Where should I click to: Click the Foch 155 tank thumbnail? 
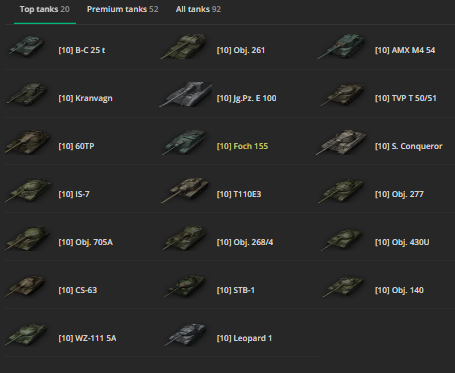(x=185, y=143)
